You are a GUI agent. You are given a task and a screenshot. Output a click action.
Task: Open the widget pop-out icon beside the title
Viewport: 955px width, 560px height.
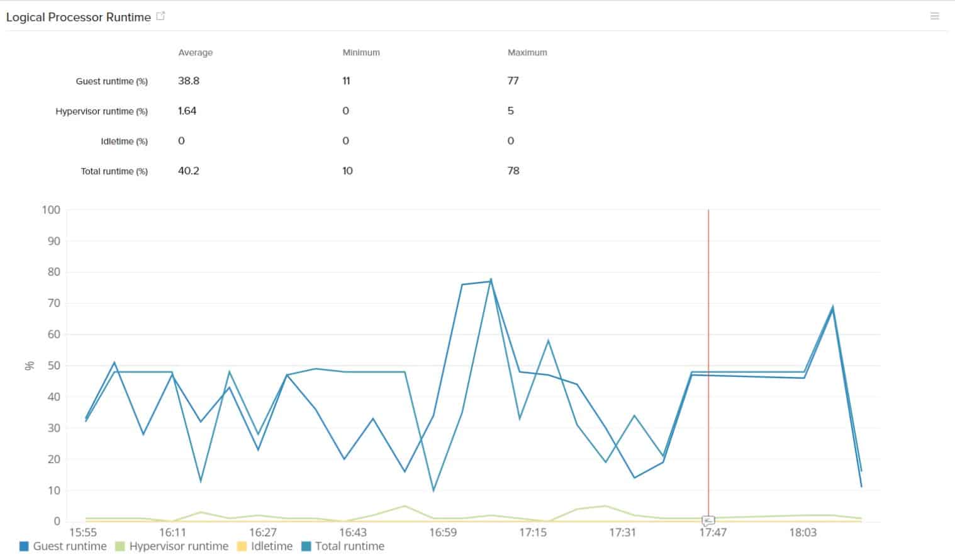160,16
